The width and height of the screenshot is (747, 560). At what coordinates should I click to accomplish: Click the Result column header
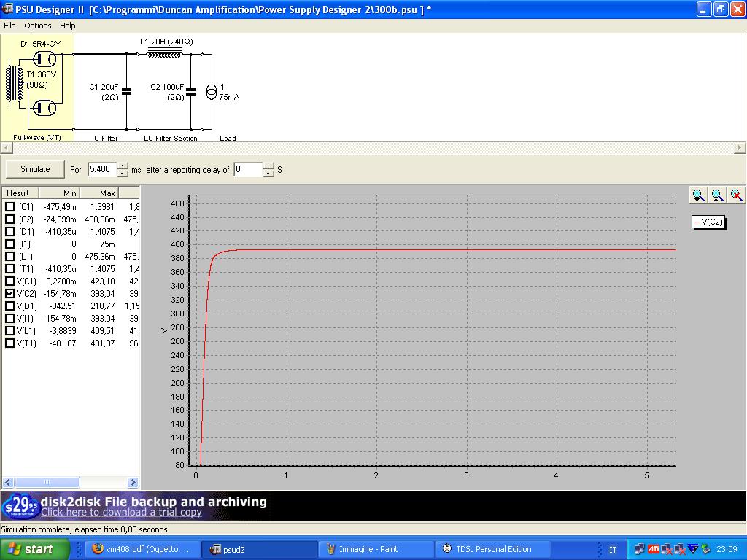point(20,192)
